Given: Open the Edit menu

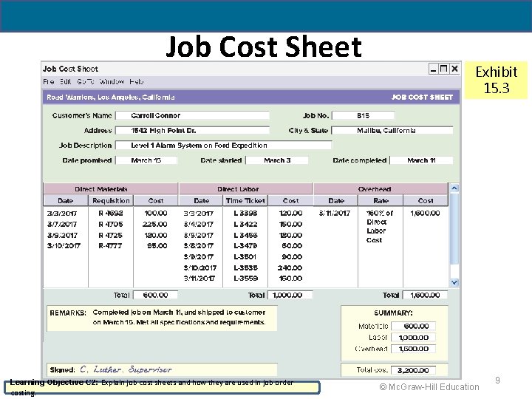Looking at the screenshot, I should (66, 82).
